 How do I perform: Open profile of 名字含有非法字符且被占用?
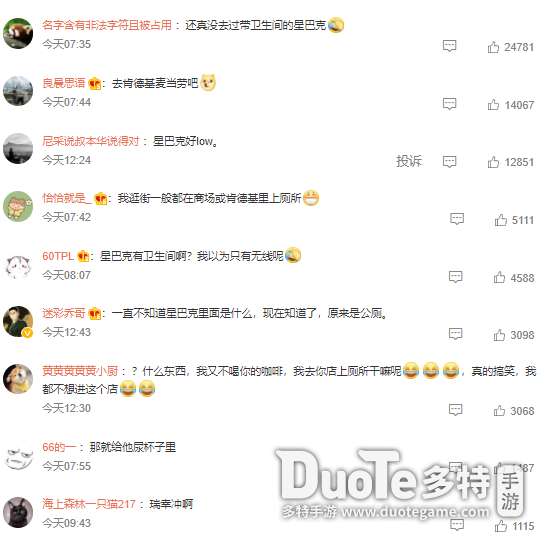[x=107, y=25]
